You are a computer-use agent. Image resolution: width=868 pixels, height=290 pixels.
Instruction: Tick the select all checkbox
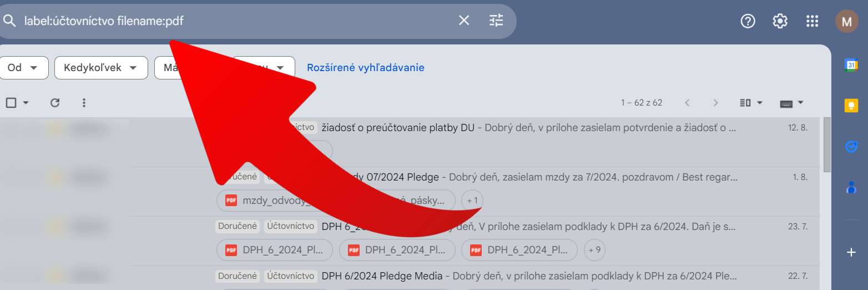[x=11, y=103]
